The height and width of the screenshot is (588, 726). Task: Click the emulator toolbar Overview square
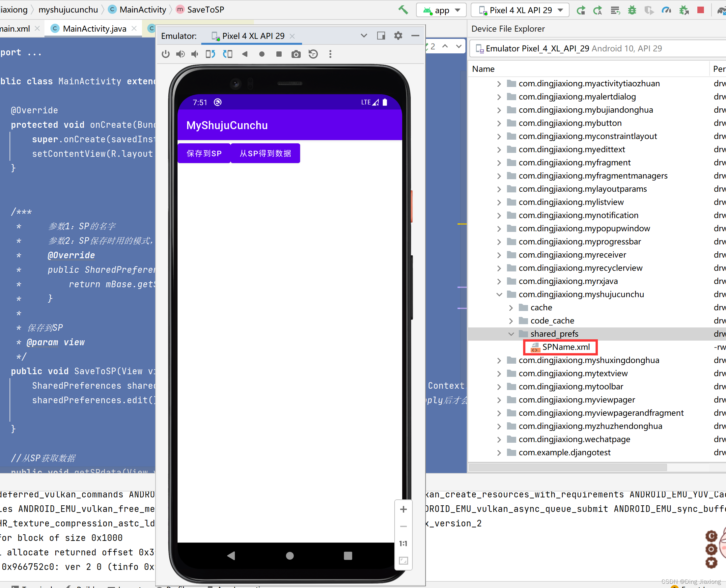tap(279, 54)
